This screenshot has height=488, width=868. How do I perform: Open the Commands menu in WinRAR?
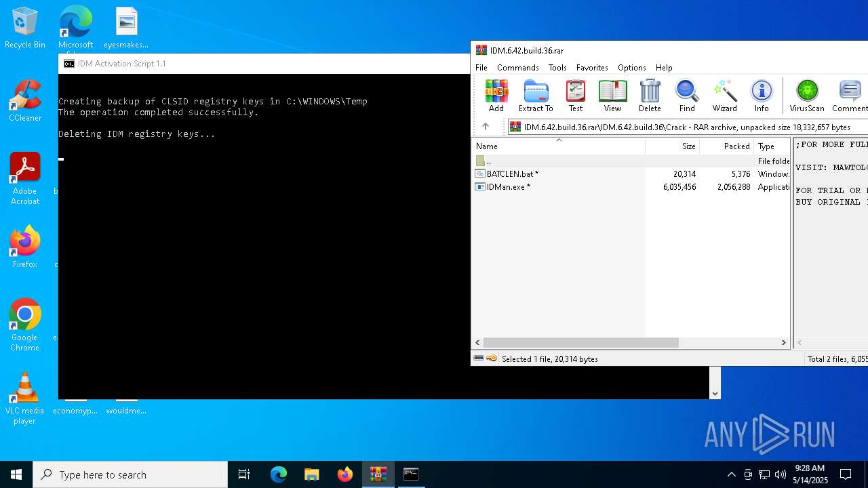pos(517,68)
